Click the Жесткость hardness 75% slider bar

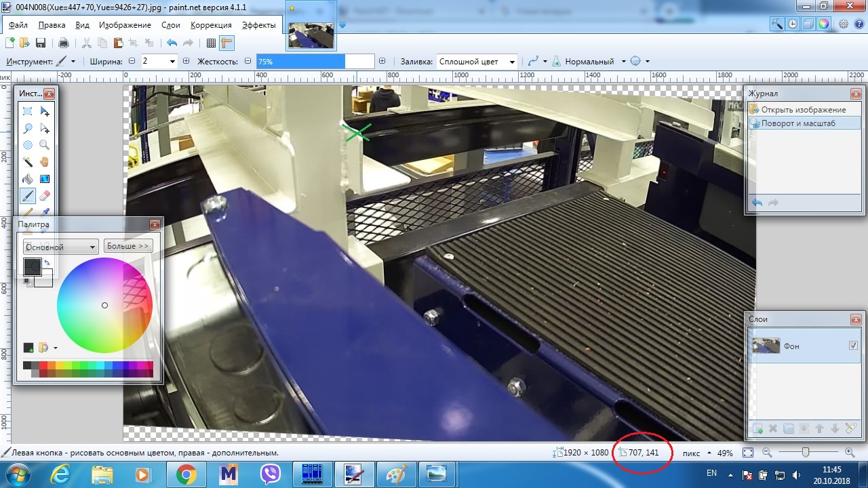click(x=315, y=61)
